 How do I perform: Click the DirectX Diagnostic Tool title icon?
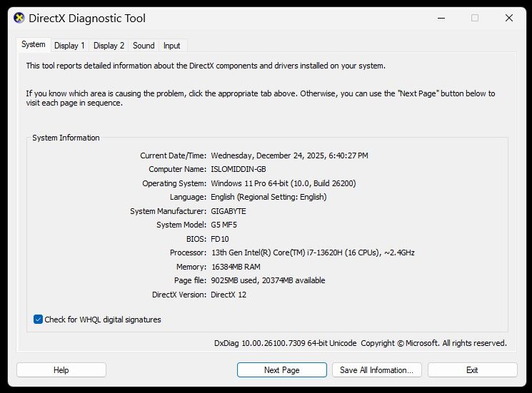(x=19, y=18)
